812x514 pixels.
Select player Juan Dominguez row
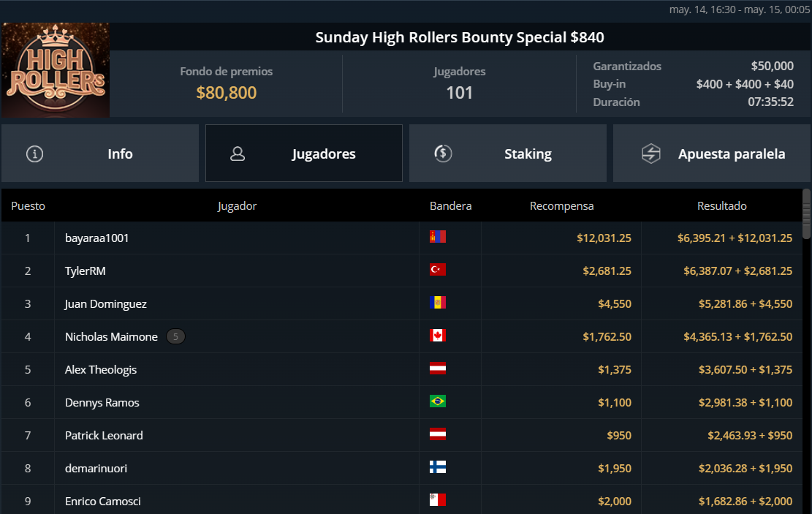401,303
